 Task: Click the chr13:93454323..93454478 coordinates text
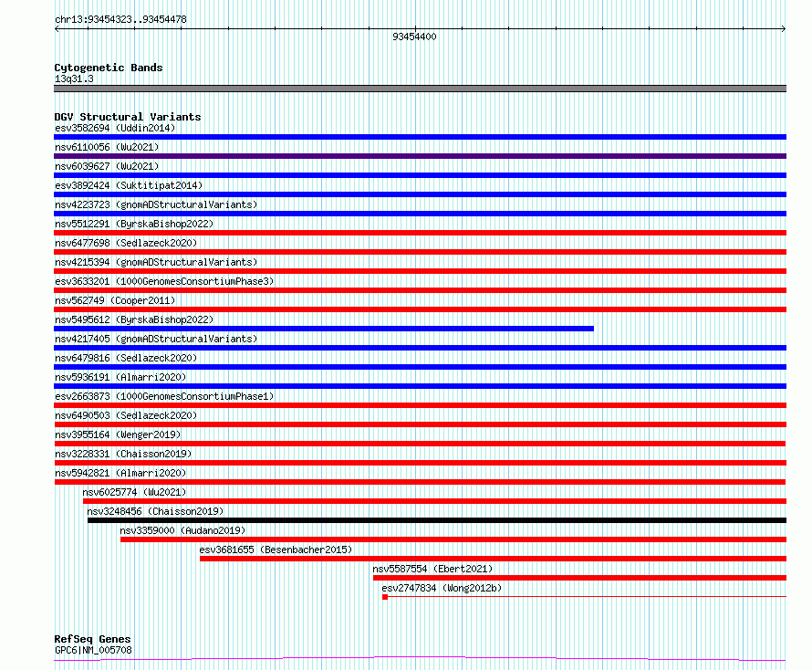(120, 19)
